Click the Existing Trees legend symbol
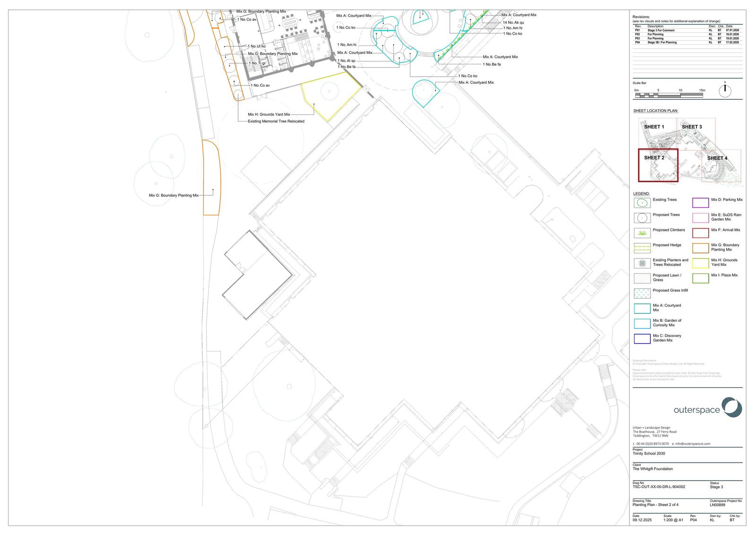 pyautogui.click(x=642, y=203)
